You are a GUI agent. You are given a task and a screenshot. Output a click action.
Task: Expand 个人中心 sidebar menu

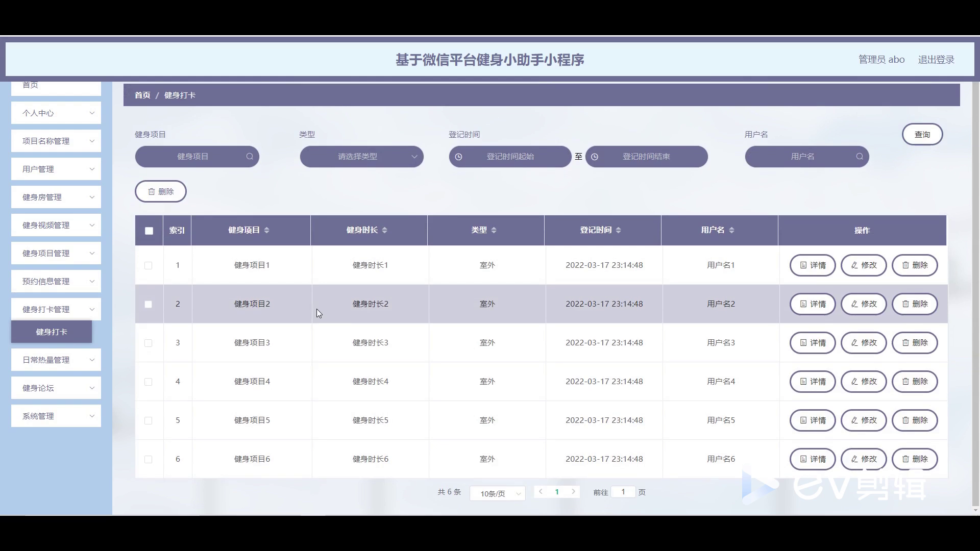coord(56,113)
